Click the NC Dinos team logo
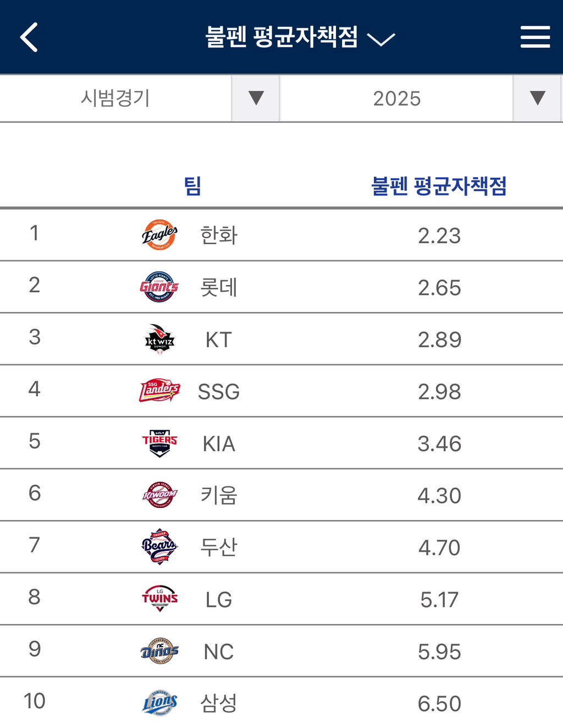Image resolution: width=563 pixels, height=728 pixels. [159, 651]
